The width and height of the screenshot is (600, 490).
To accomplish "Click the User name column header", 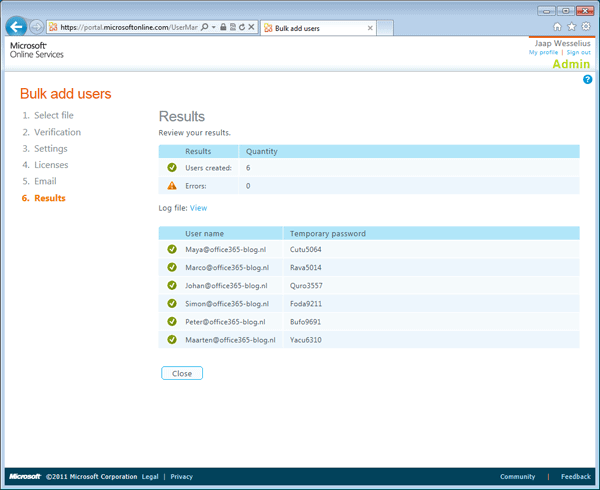I will point(204,234).
